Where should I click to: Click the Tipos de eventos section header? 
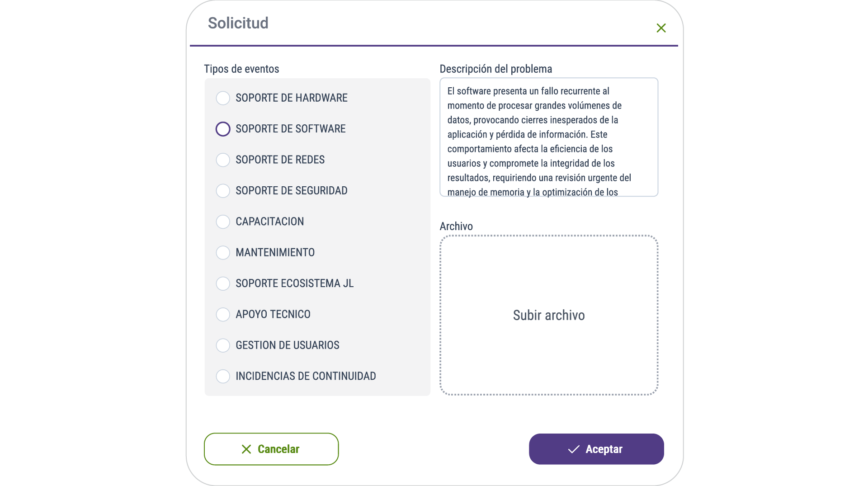[241, 69]
